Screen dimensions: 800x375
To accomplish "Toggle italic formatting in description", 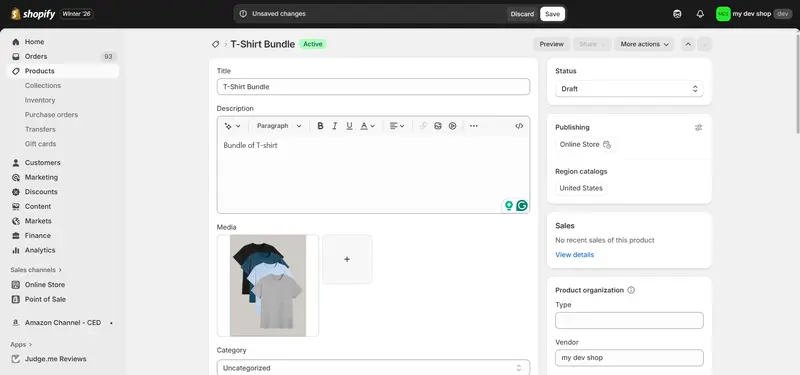I will coord(335,126).
